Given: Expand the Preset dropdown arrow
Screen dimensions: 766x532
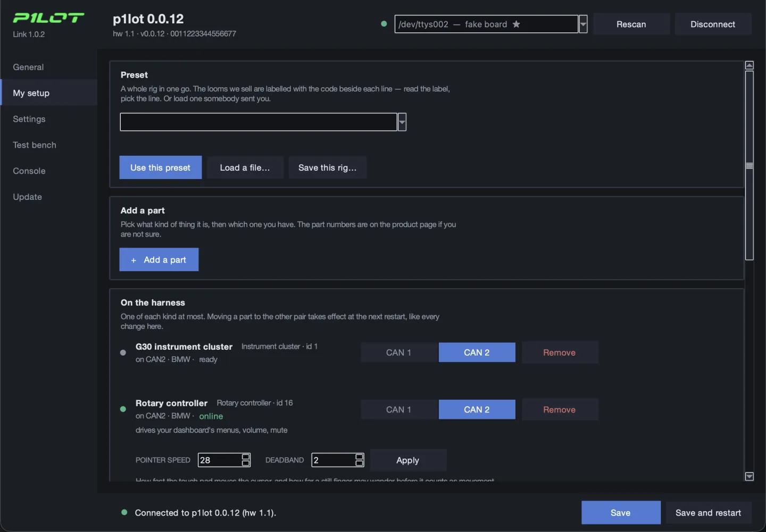Looking at the screenshot, I should (x=402, y=122).
